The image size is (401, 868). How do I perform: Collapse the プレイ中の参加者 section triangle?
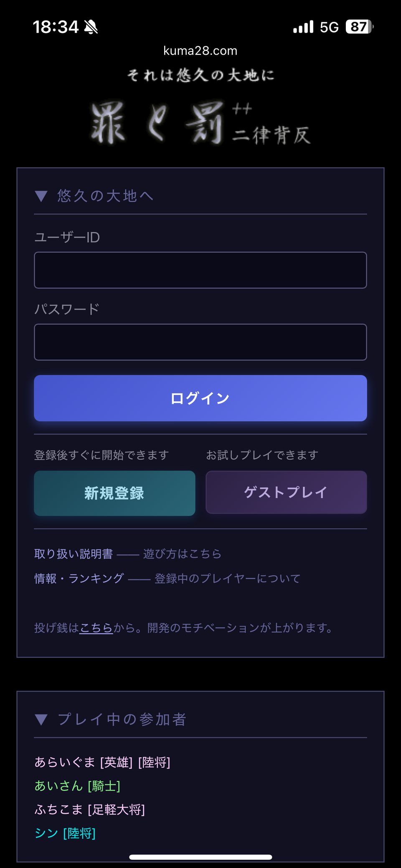(x=41, y=719)
